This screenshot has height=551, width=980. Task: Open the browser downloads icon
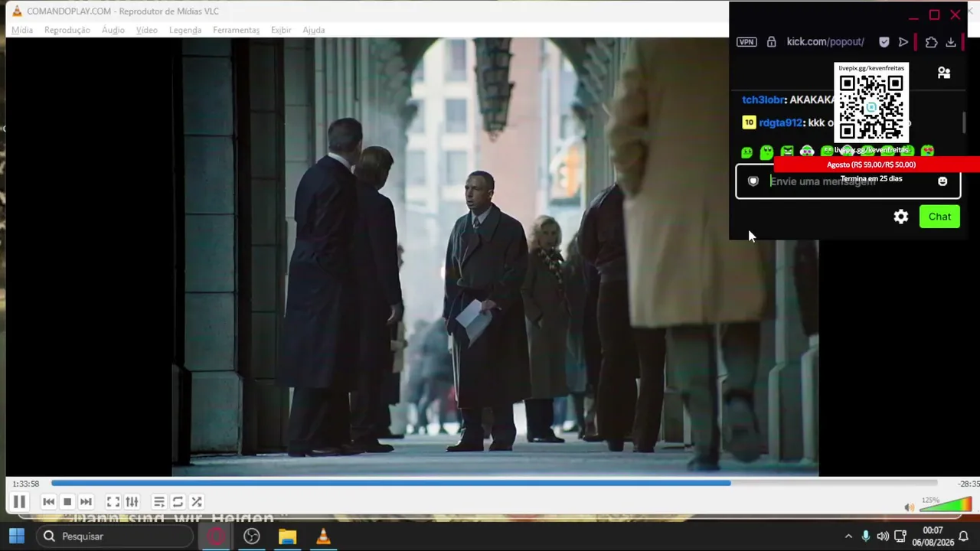click(x=951, y=42)
